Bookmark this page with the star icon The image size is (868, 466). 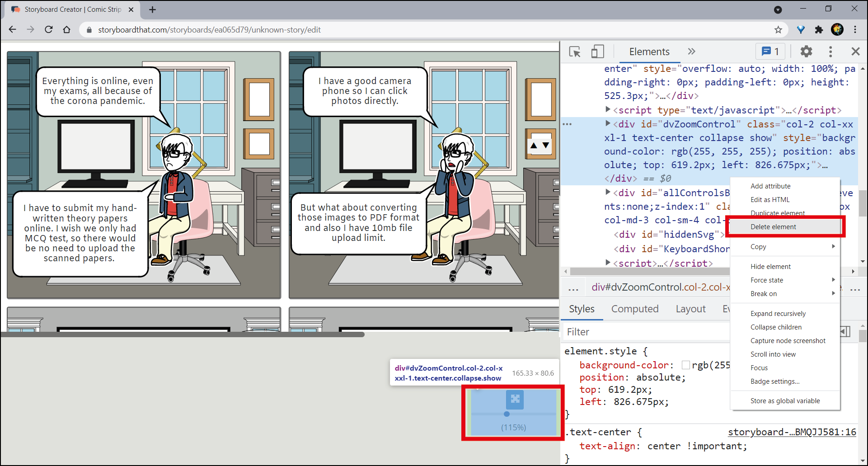[x=778, y=29]
